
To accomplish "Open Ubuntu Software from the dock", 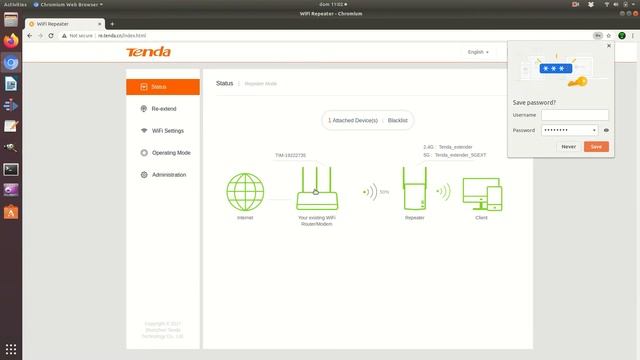I will 11,212.
